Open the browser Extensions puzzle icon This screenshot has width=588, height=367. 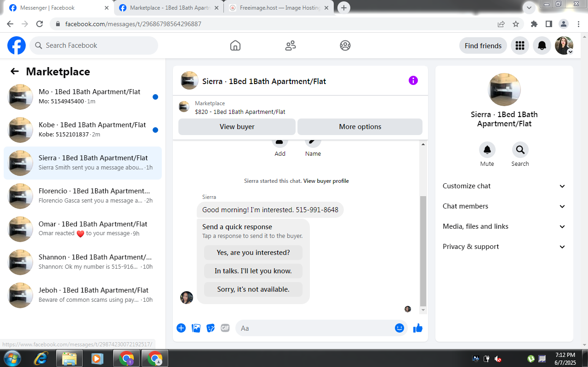[534, 24]
